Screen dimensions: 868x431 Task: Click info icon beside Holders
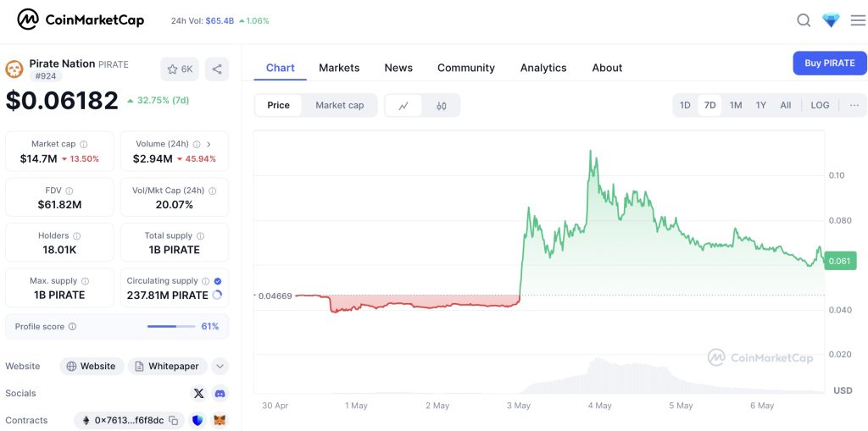[x=77, y=235]
